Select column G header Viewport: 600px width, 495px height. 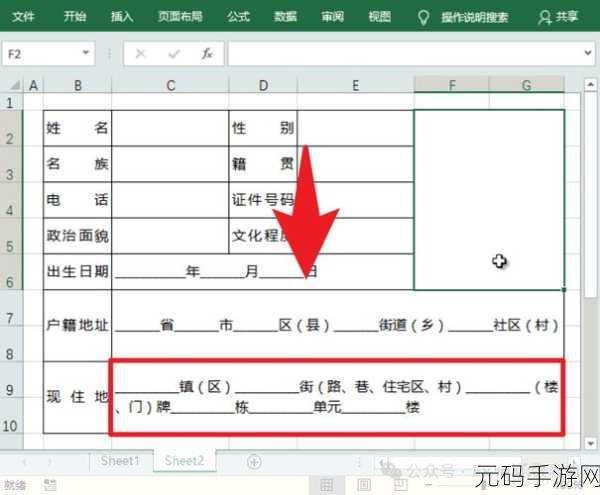point(527,85)
